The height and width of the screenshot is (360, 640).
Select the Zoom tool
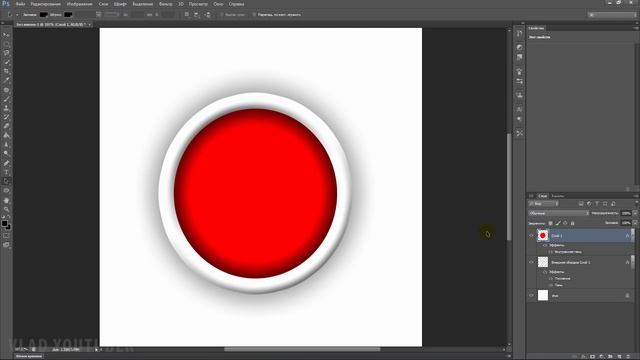tap(6, 209)
